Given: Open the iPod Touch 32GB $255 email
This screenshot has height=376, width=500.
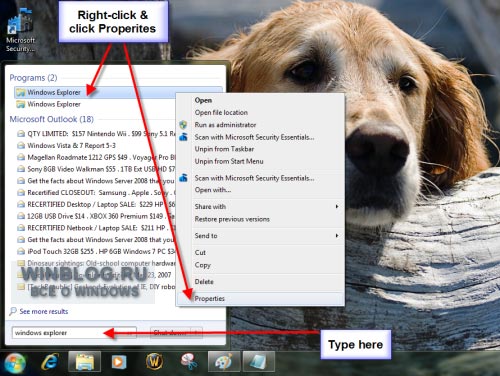Looking at the screenshot, I should (x=101, y=251).
